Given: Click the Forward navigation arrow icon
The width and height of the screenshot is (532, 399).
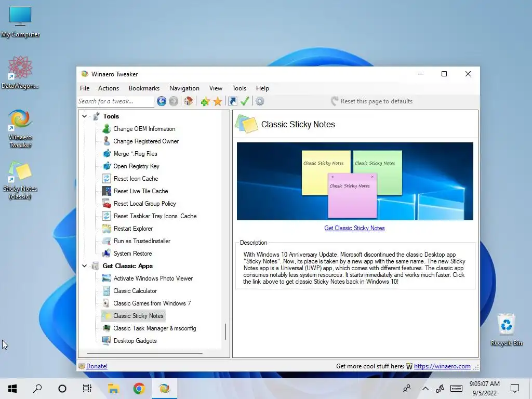Looking at the screenshot, I should (x=174, y=101).
